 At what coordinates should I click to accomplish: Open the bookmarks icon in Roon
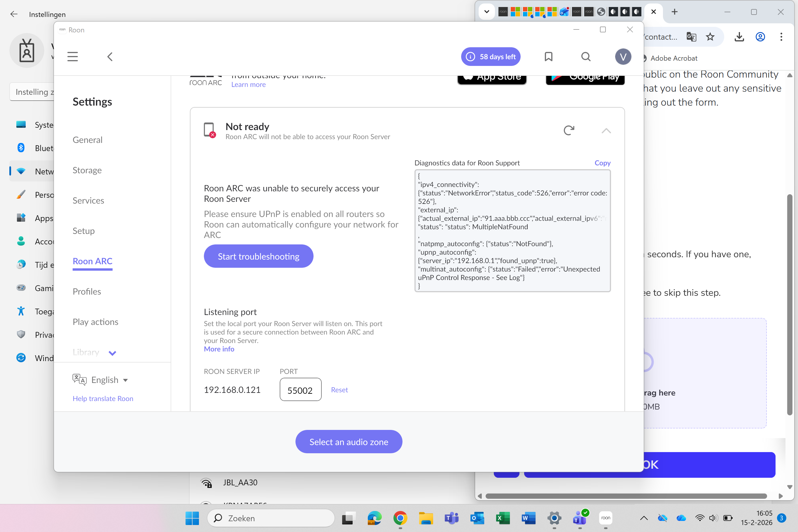[x=548, y=57]
